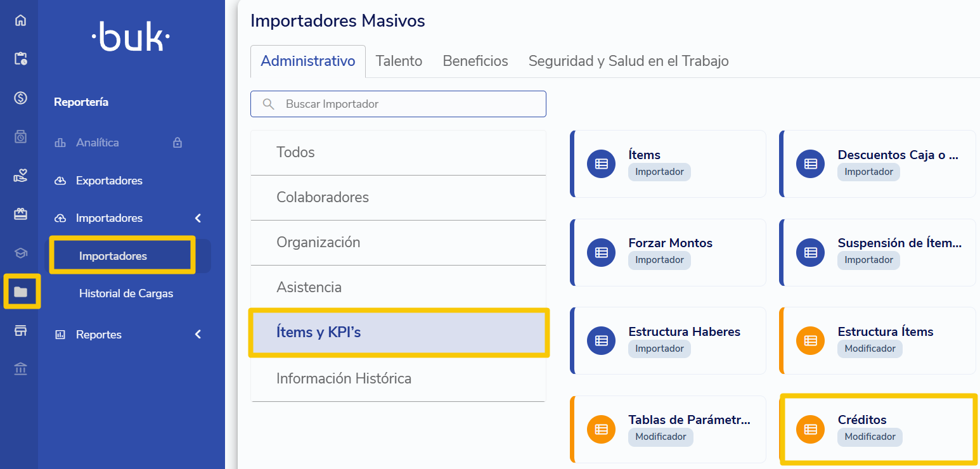Open the Forzar Montos importador card
Screen dimensions: 980x469
668,252
